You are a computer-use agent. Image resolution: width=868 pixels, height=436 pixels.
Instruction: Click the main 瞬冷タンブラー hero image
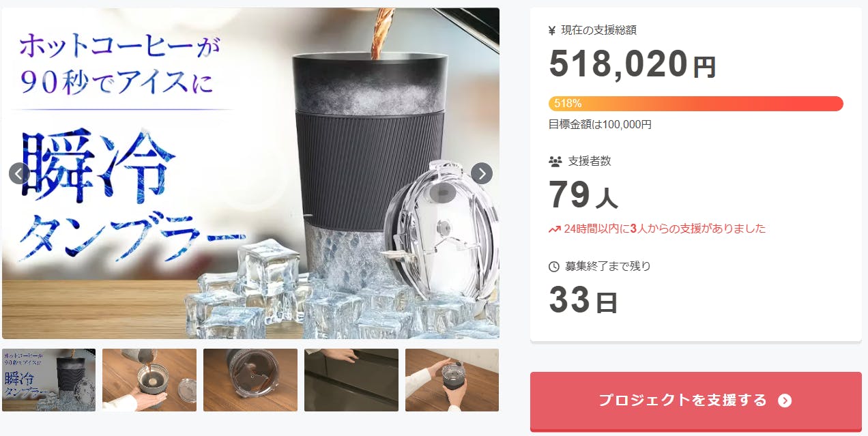click(250, 173)
